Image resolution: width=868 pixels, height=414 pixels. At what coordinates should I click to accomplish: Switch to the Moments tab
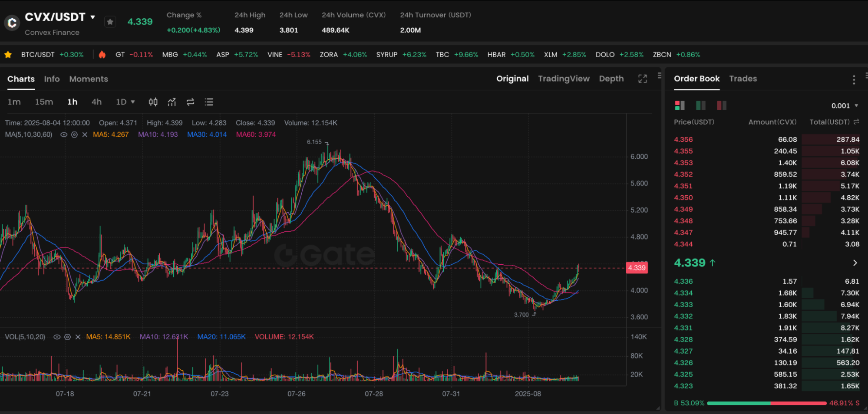[x=89, y=79]
